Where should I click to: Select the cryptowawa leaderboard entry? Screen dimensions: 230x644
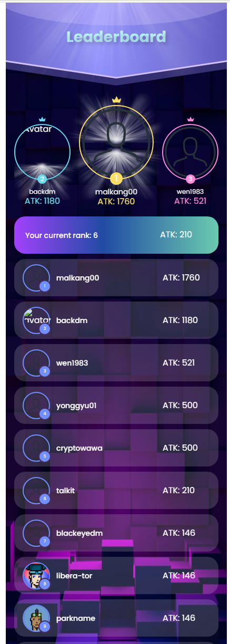pos(116,448)
